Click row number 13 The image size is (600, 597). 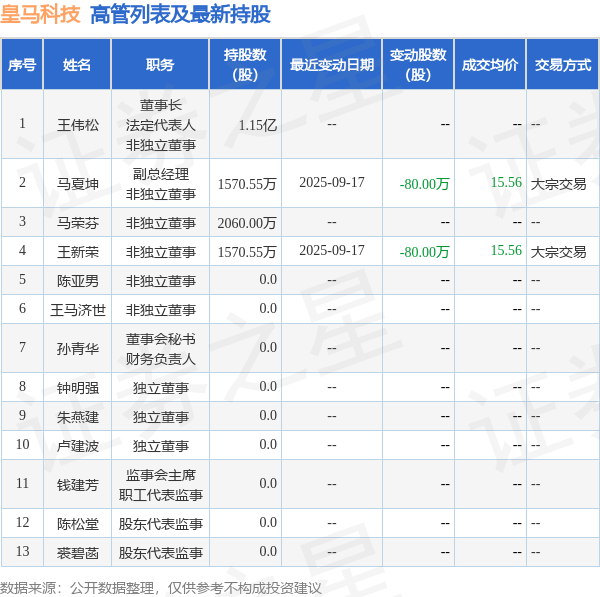(23, 551)
